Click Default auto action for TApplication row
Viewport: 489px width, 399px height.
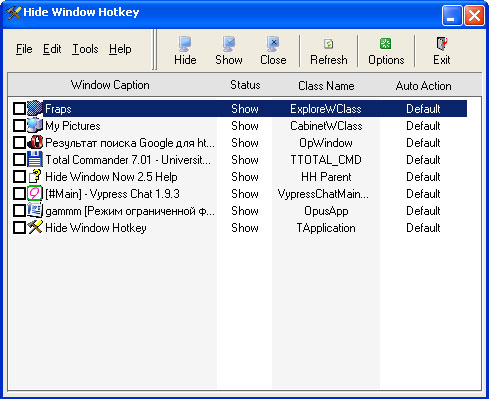(423, 228)
